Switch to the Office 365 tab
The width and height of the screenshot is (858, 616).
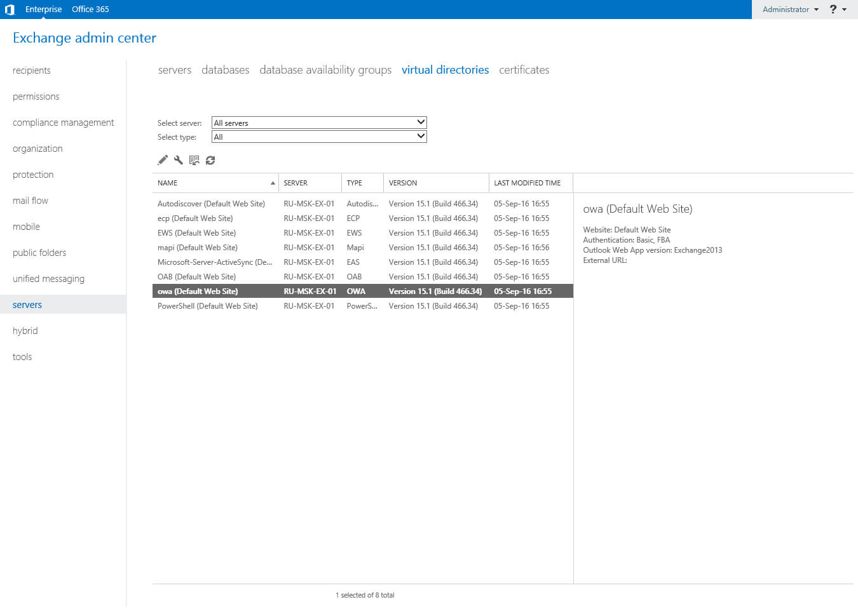90,10
